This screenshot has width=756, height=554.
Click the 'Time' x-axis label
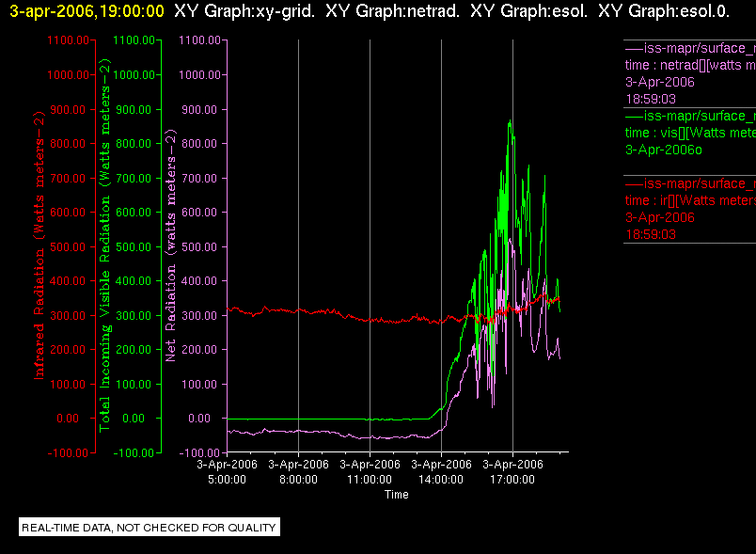tap(396, 495)
